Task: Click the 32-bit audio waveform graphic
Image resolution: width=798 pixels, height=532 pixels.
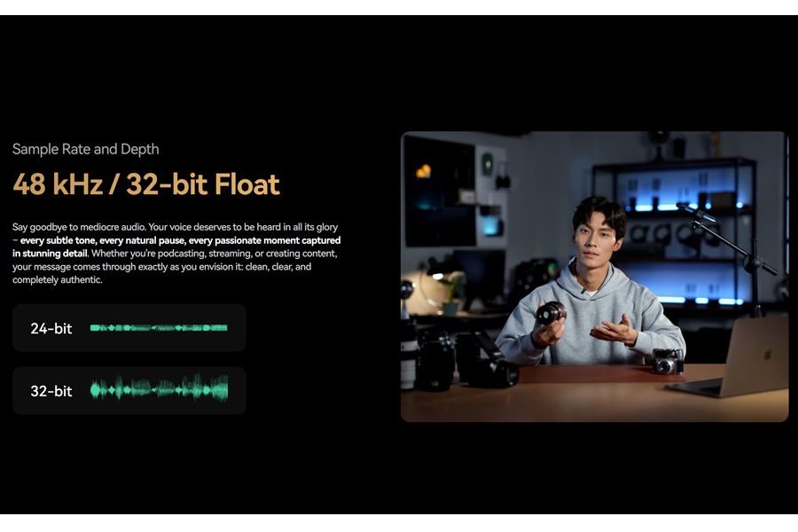Action: click(x=159, y=390)
